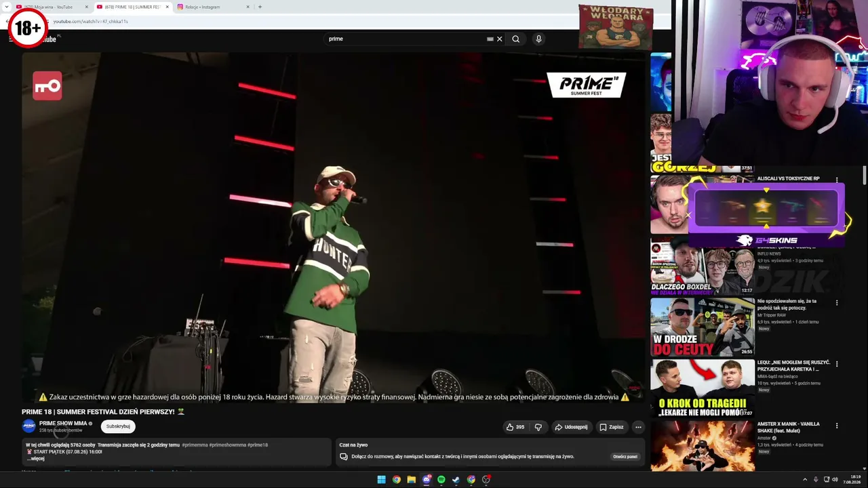
Task: Clear the search field with the X icon
Action: pyautogui.click(x=500, y=39)
